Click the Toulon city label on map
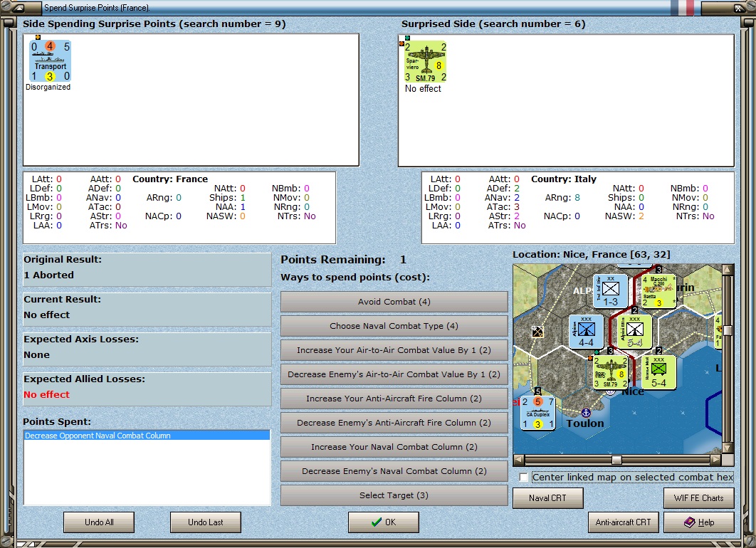The width and height of the screenshot is (756, 548). [585, 423]
